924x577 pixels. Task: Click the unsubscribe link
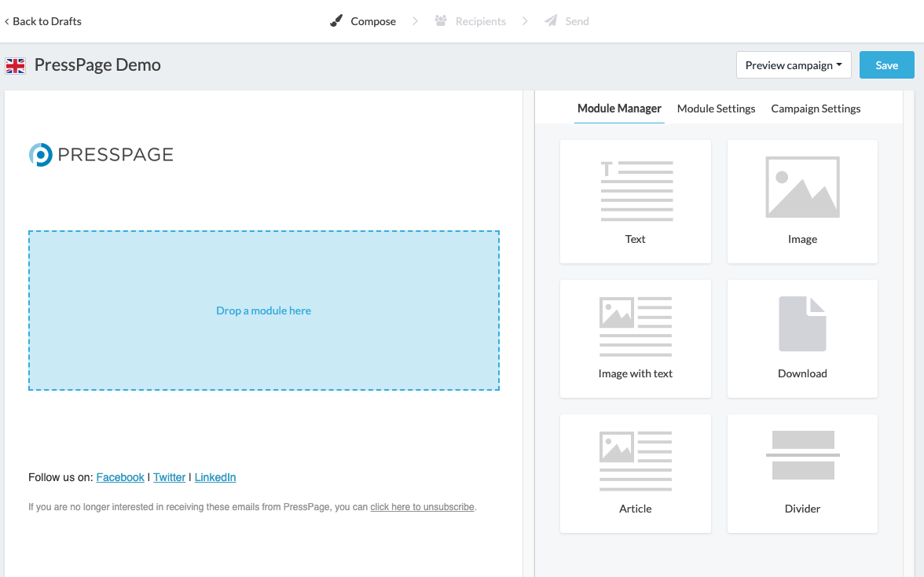pos(422,506)
